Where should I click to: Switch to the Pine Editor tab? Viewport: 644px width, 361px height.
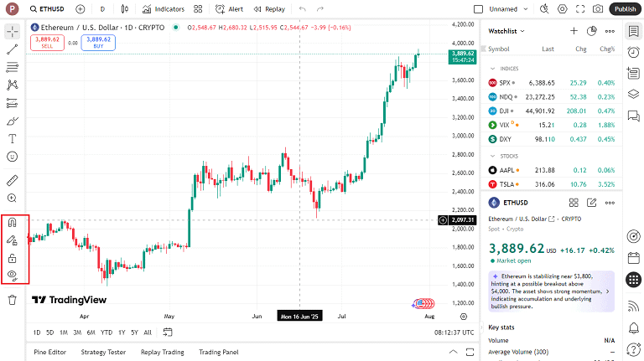[x=49, y=352]
